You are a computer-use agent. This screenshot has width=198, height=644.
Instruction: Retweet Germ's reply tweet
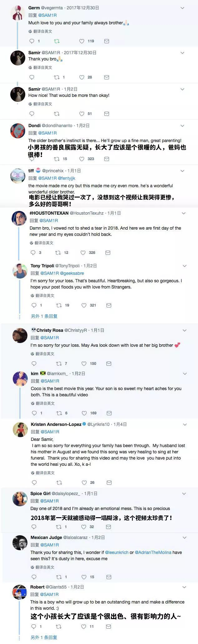tap(57, 41)
